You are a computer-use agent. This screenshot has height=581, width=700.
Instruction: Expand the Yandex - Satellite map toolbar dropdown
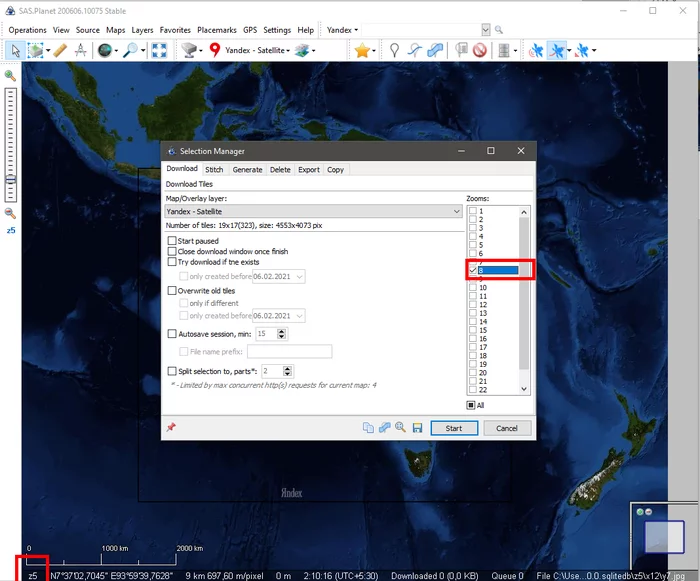coord(257,50)
